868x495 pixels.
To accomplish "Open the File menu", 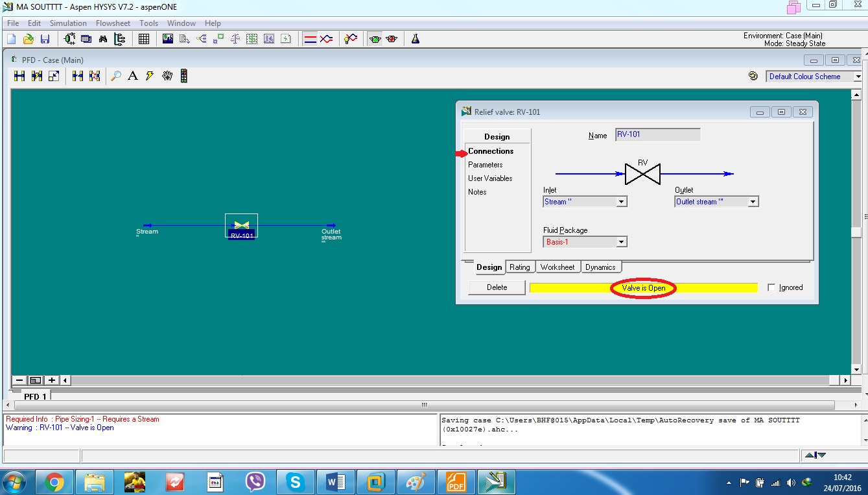I will click(x=13, y=23).
